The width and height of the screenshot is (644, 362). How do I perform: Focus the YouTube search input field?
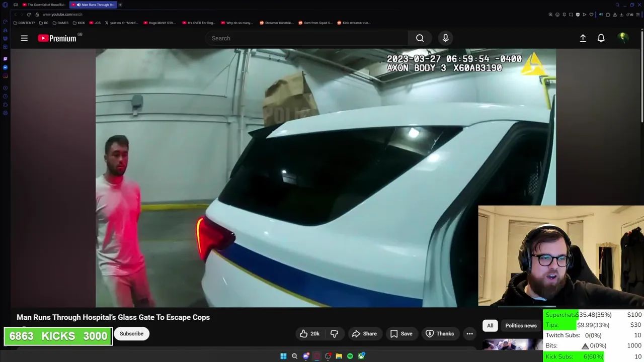307,38
